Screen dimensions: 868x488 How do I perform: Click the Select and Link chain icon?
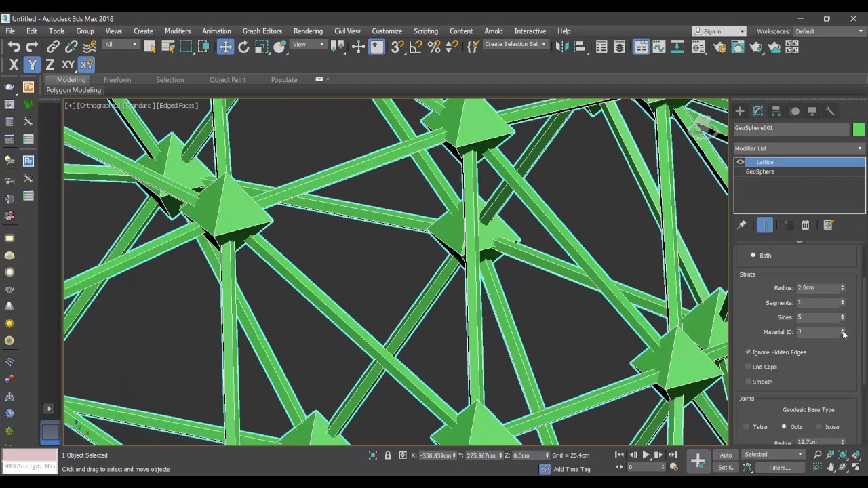tap(53, 47)
